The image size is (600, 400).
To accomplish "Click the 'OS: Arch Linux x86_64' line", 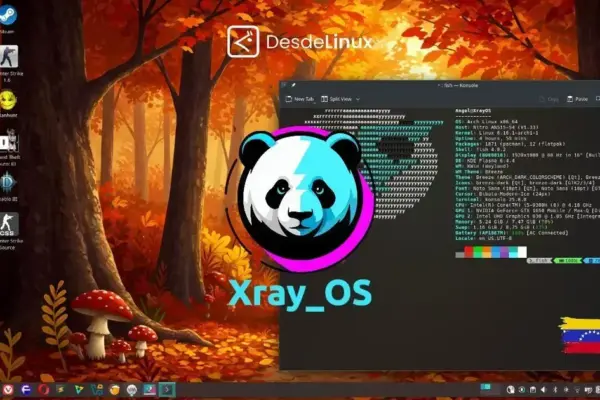I will 486,122.
